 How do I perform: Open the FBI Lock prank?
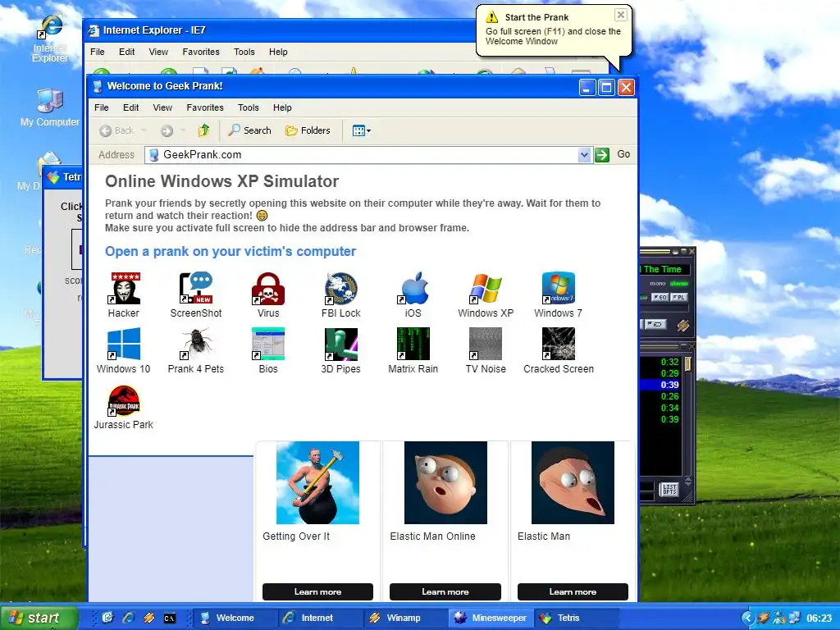(340, 294)
